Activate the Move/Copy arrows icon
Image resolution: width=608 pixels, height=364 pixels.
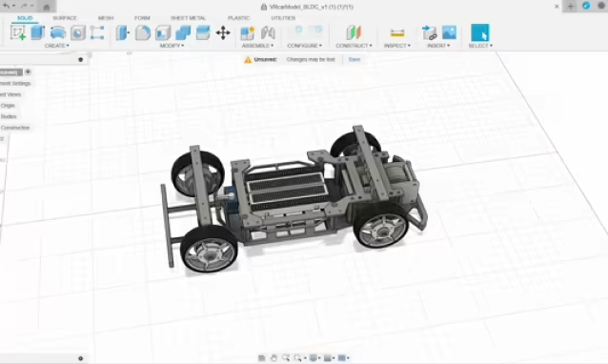point(223,32)
